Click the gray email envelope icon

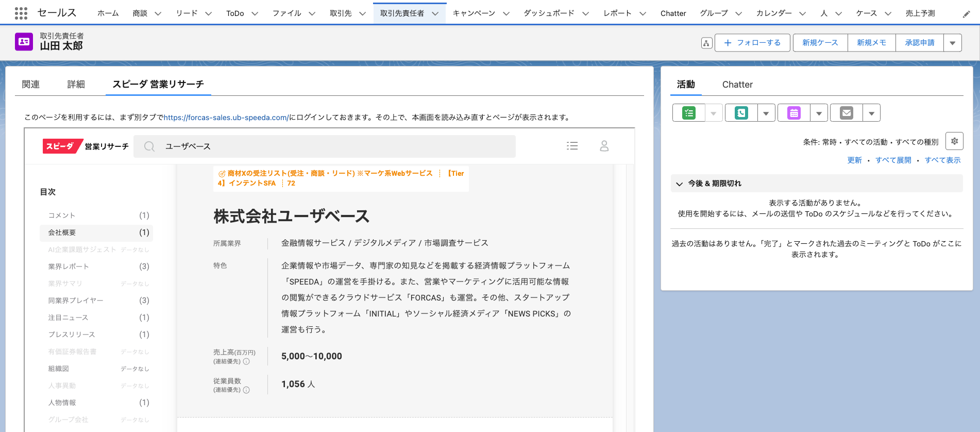(847, 113)
